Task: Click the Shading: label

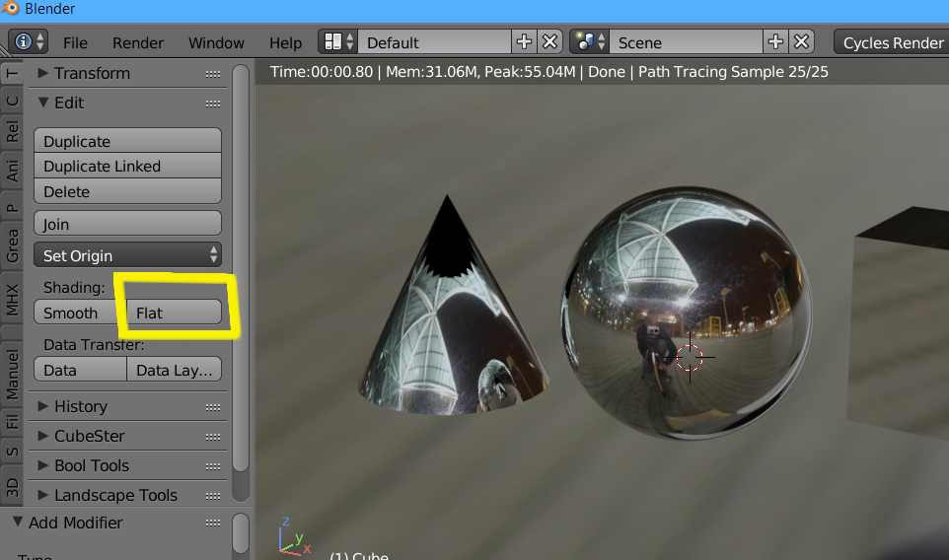Action: coord(74,287)
